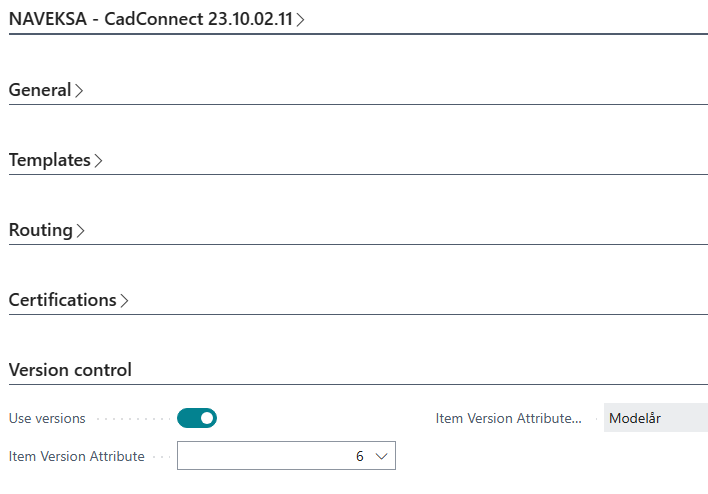
Task: Click the chevron icon beside Templates
Action: point(98,160)
